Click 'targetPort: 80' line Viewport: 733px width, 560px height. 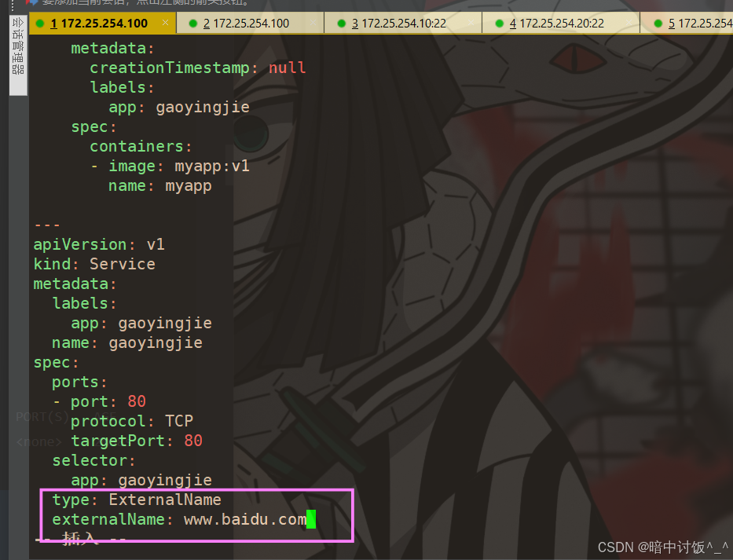pyautogui.click(x=137, y=441)
